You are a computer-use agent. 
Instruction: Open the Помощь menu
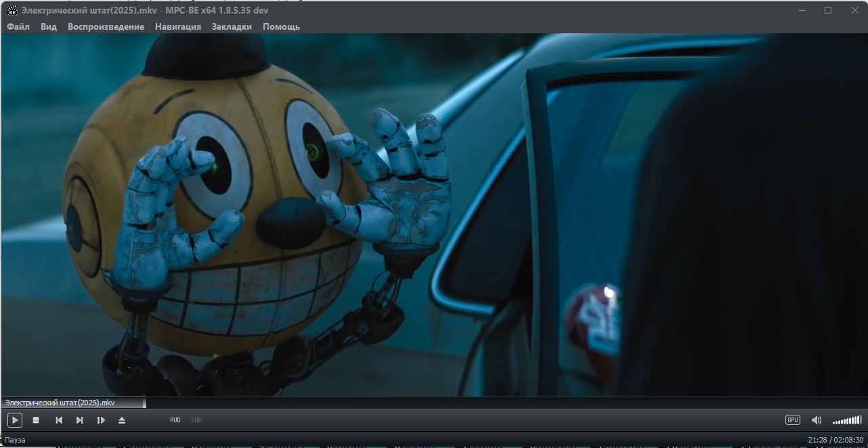pos(281,27)
